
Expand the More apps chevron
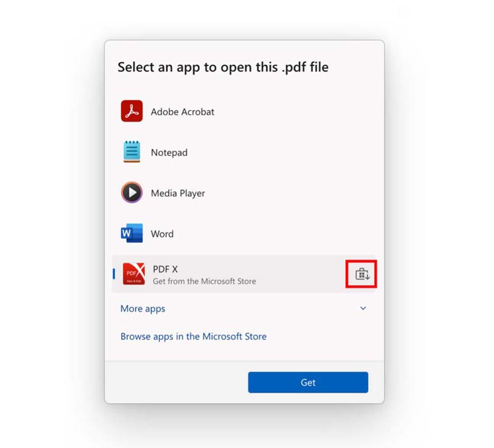click(363, 308)
